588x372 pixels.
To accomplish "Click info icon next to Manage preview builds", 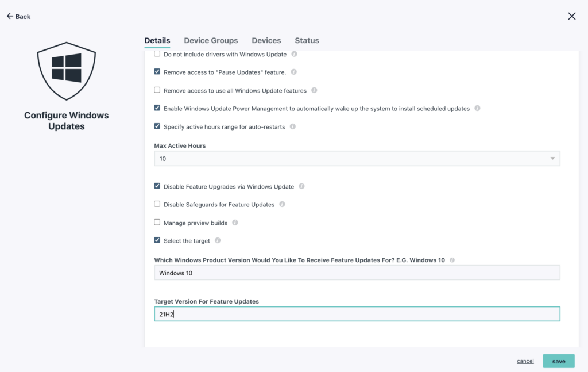I will (x=235, y=223).
